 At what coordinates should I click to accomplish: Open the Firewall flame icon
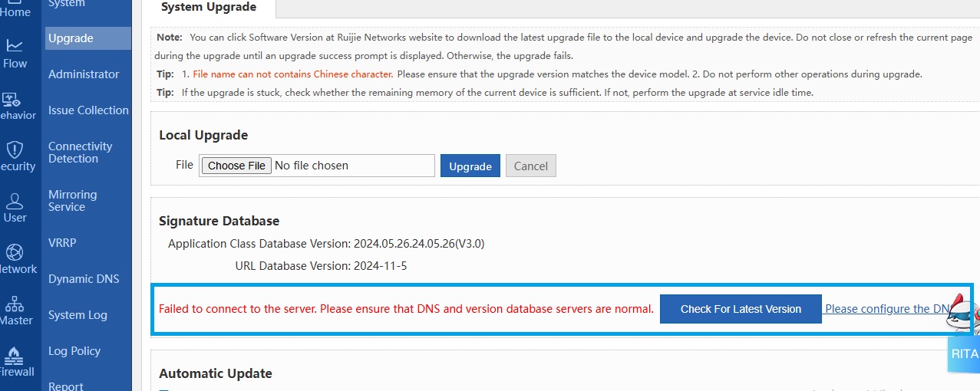point(14,355)
